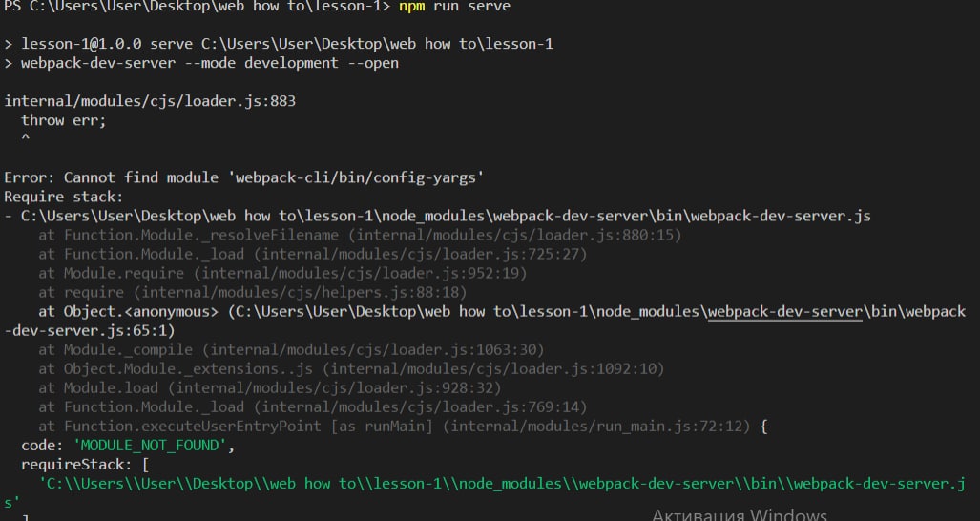Click the 'Function.Module._load' loader.js:725:27 line
Screen dimensions: 980x521
tap(313, 254)
